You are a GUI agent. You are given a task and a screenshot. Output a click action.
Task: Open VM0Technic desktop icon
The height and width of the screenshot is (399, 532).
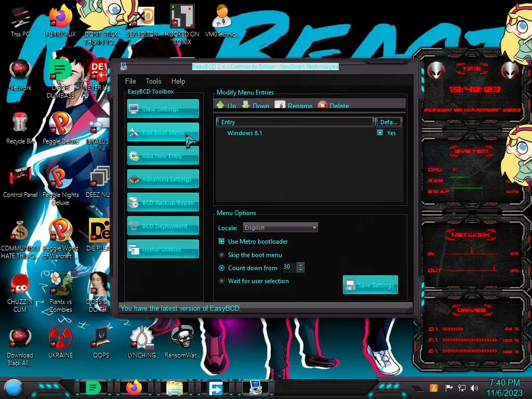coord(222,21)
